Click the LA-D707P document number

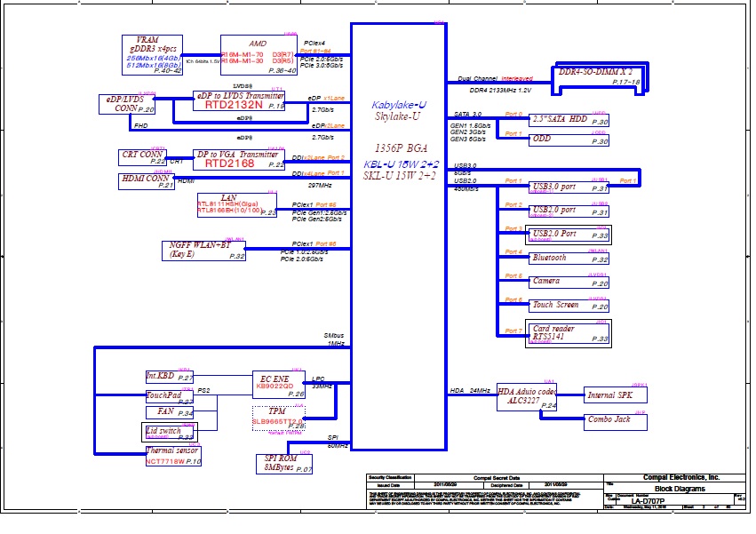pyautogui.click(x=648, y=501)
